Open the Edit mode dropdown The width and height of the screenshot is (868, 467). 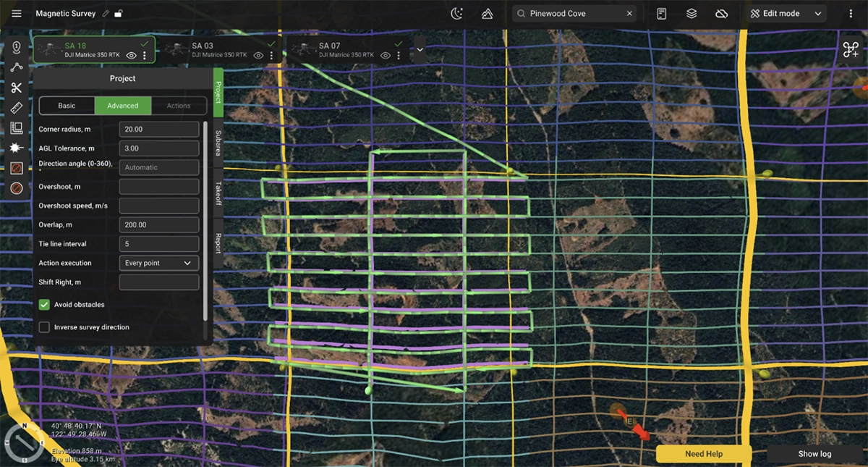[x=786, y=14]
